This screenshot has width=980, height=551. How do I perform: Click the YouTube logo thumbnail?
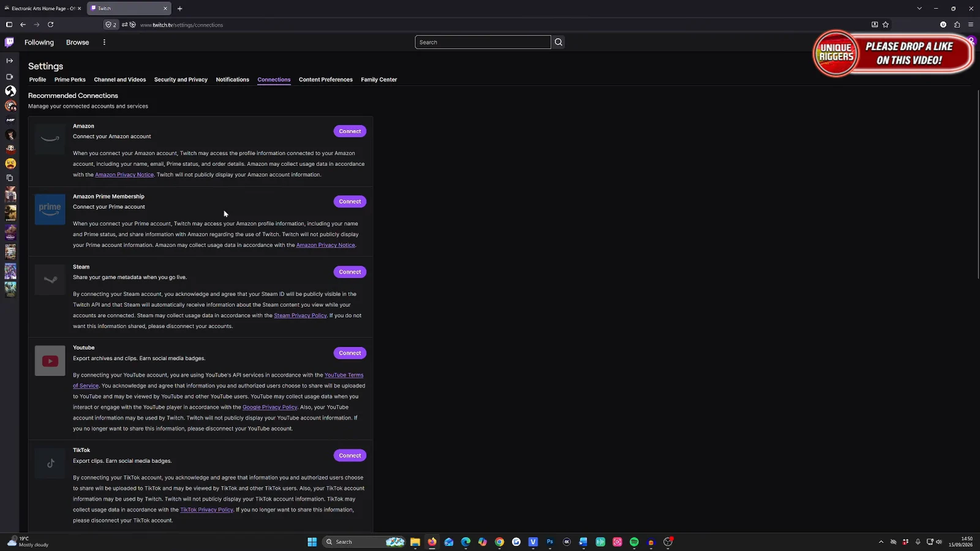pos(50,361)
